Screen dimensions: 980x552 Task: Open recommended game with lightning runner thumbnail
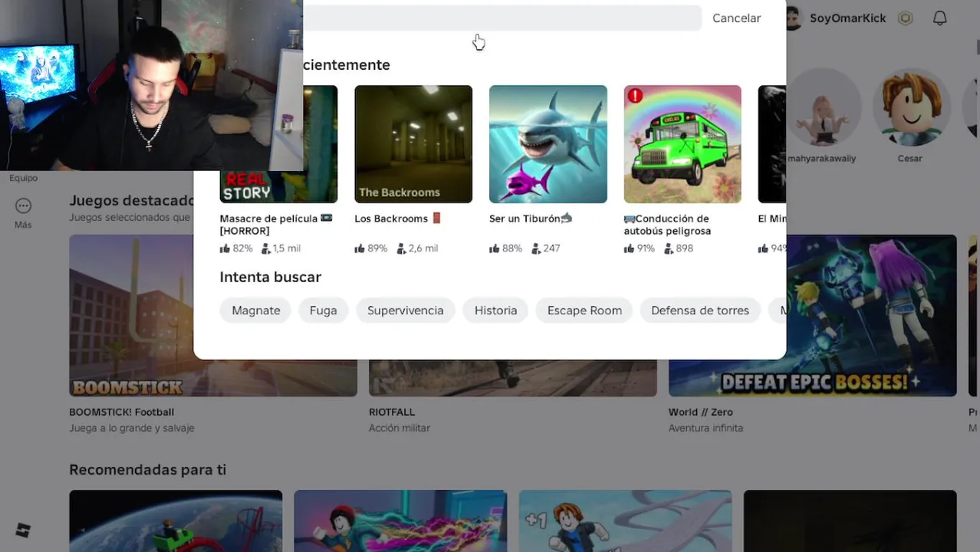click(x=400, y=521)
